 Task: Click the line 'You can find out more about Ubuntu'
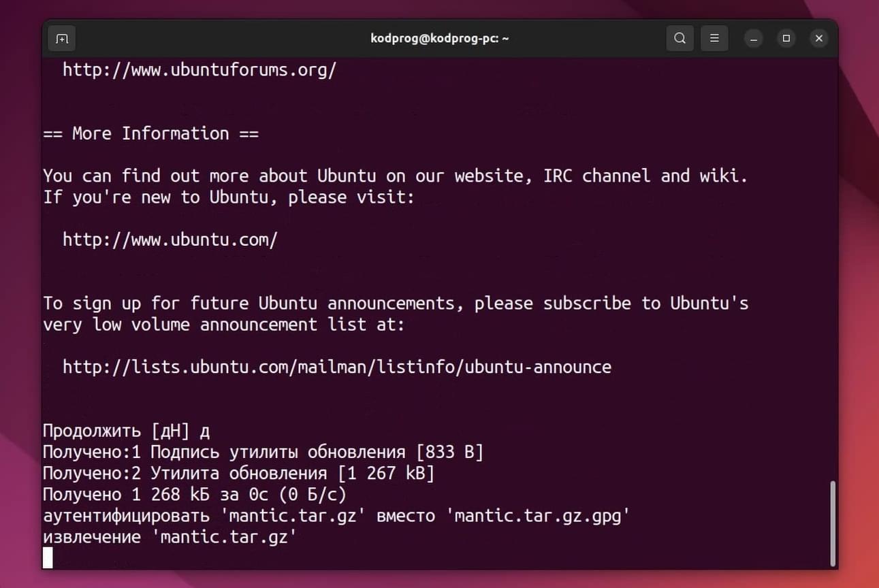pyautogui.click(x=396, y=176)
